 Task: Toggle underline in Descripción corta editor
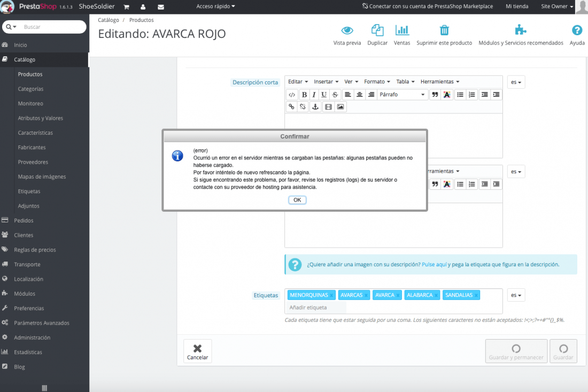(324, 95)
